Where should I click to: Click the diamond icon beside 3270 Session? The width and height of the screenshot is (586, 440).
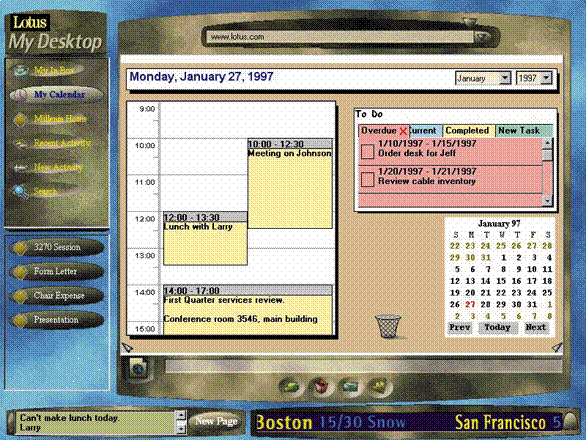pyautogui.click(x=20, y=247)
